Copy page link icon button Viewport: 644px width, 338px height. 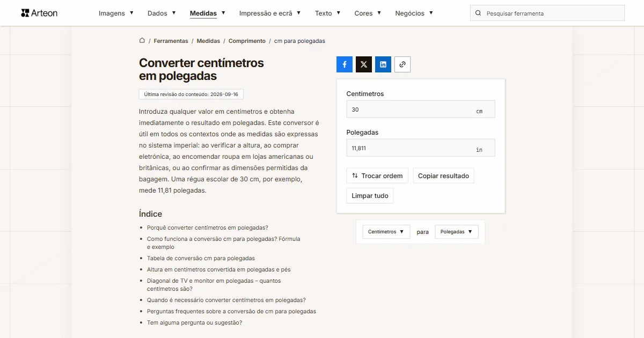click(402, 64)
